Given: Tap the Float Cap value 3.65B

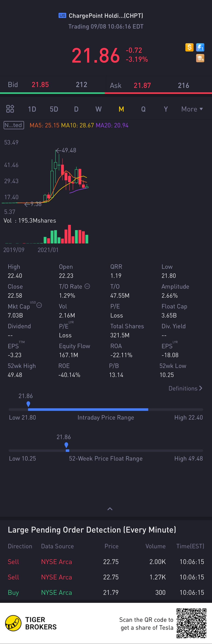Looking at the screenshot, I should click(169, 315).
